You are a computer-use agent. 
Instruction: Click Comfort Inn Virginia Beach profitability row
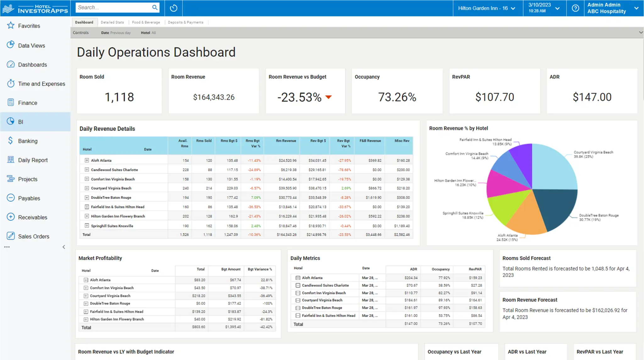(x=177, y=288)
